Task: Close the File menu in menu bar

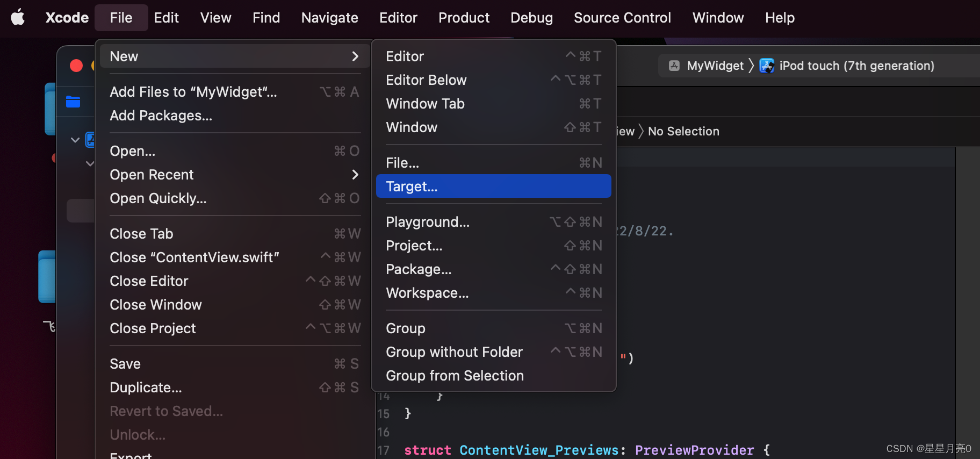Action: pos(121,18)
